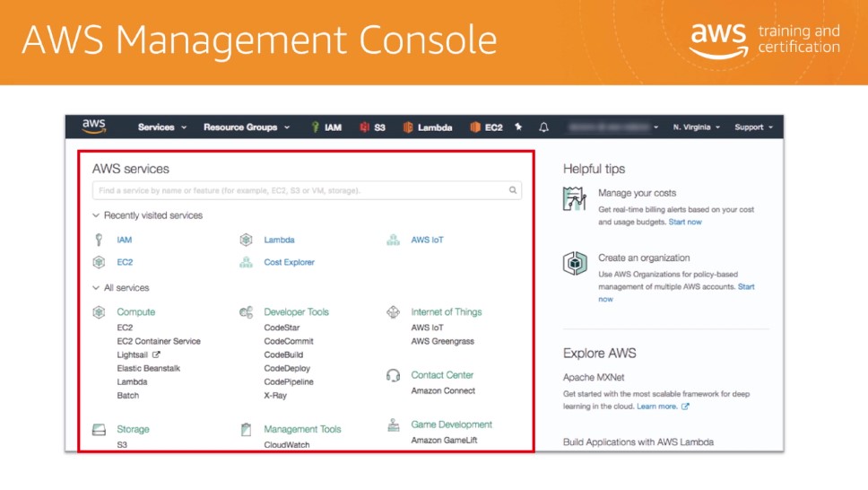868x490 pixels.
Task: Select CodeStar under Developer Tools
Action: tap(282, 328)
